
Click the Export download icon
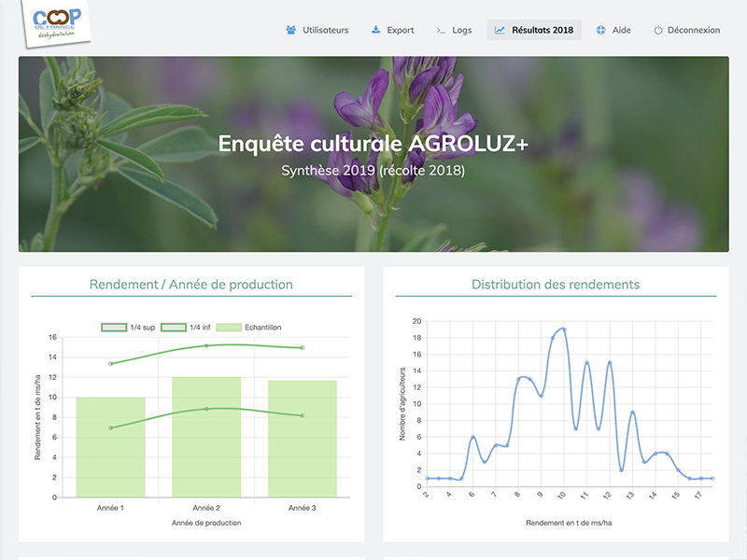(376, 30)
